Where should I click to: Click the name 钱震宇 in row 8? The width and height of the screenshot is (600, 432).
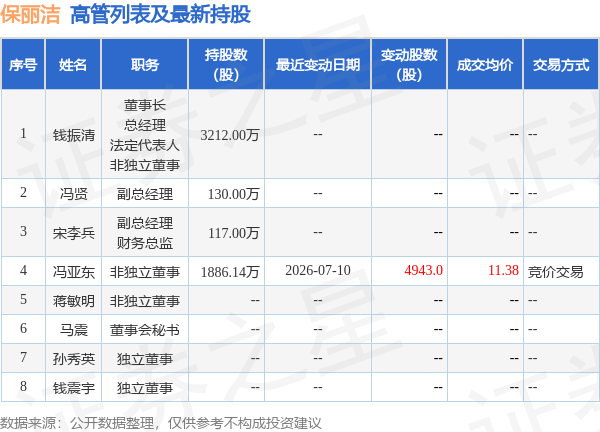[x=73, y=388]
